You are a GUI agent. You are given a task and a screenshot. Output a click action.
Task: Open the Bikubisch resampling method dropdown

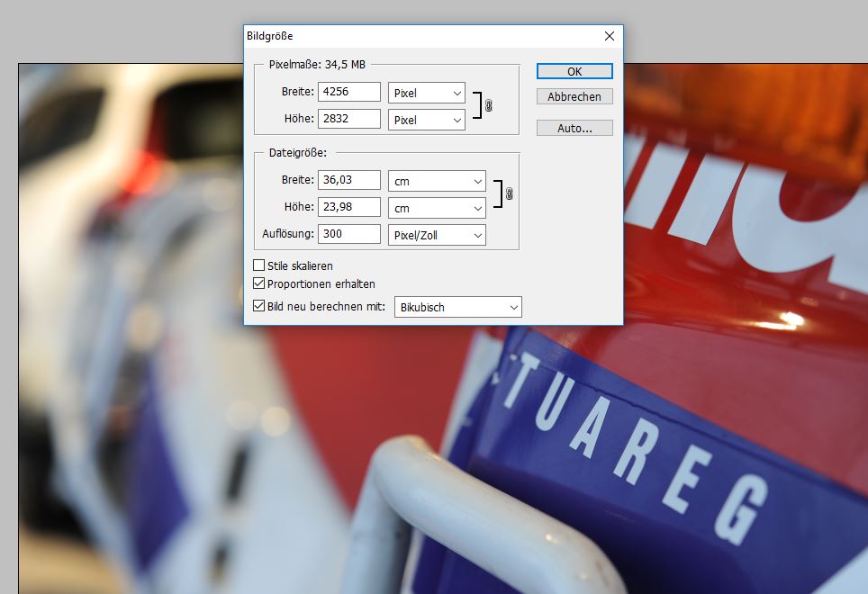click(458, 307)
